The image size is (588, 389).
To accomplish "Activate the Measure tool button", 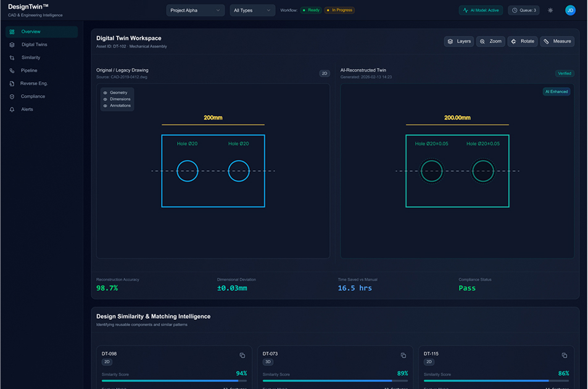I will [x=557, y=41].
